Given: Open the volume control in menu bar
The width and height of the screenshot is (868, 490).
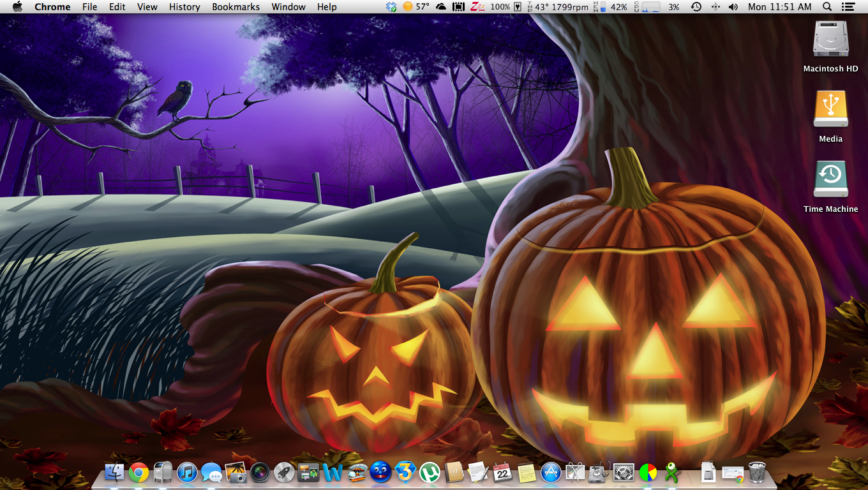Looking at the screenshot, I should tap(733, 7).
